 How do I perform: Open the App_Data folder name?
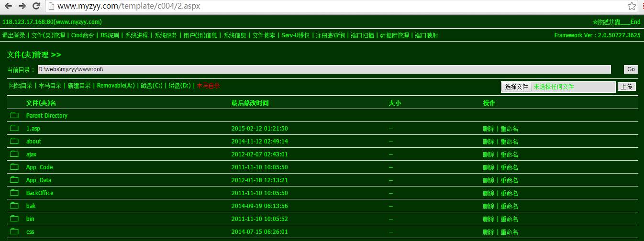tap(39, 180)
